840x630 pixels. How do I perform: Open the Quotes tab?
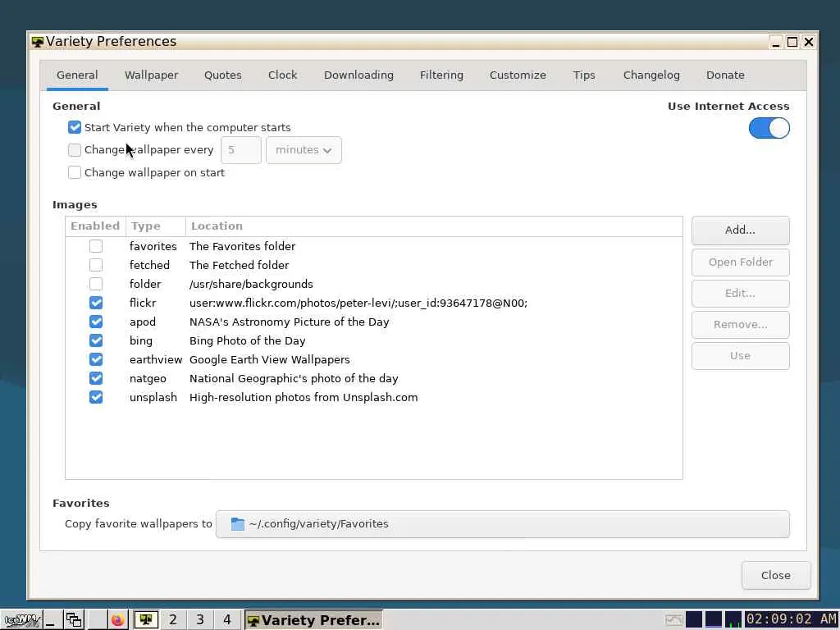pyautogui.click(x=223, y=75)
